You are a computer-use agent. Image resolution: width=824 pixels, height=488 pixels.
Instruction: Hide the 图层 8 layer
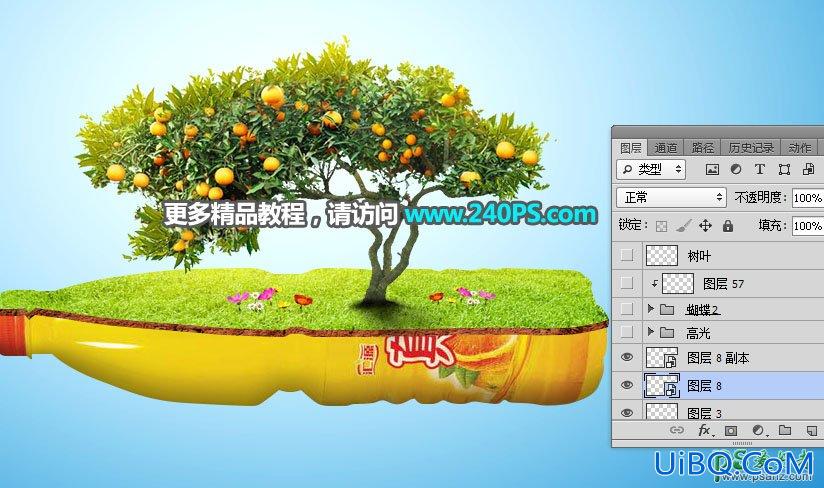pos(626,385)
